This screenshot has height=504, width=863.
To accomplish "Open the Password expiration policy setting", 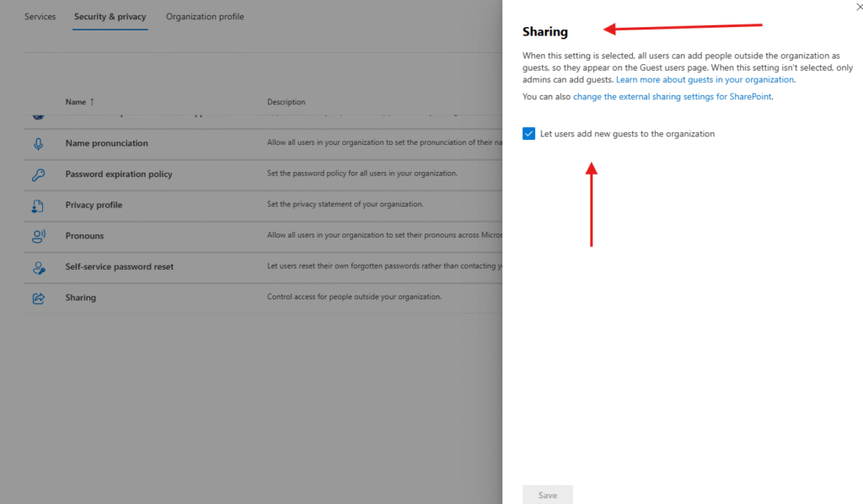I will 119,174.
